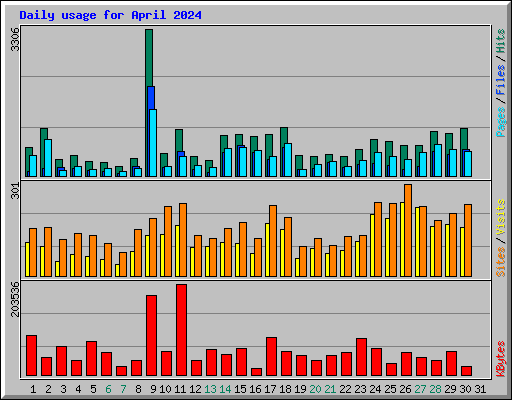
Task: Click the red KBytes bar for day 23
Action: point(361,357)
